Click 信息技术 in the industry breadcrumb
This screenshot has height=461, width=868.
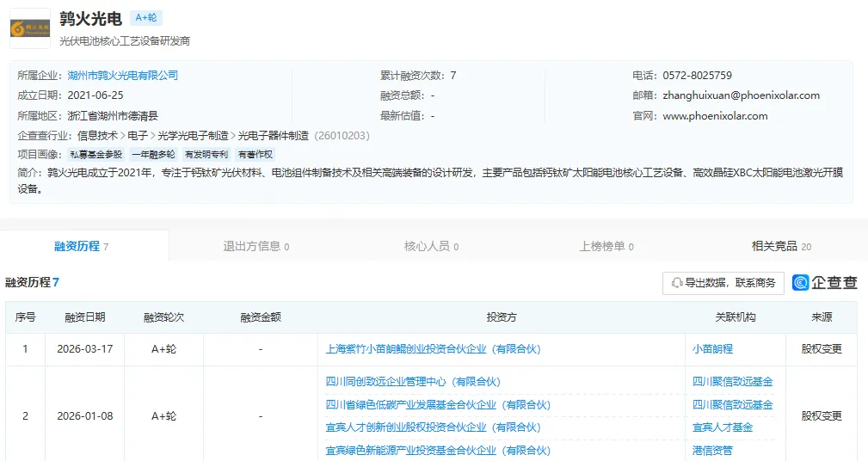tap(97, 136)
